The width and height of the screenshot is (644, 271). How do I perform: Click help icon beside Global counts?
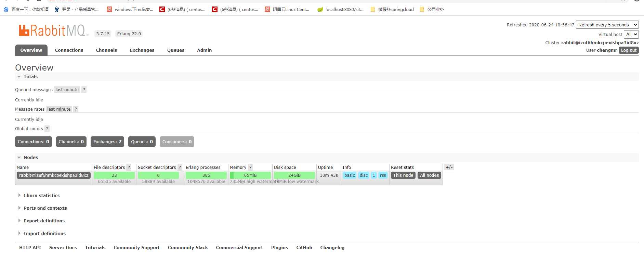pos(47,129)
